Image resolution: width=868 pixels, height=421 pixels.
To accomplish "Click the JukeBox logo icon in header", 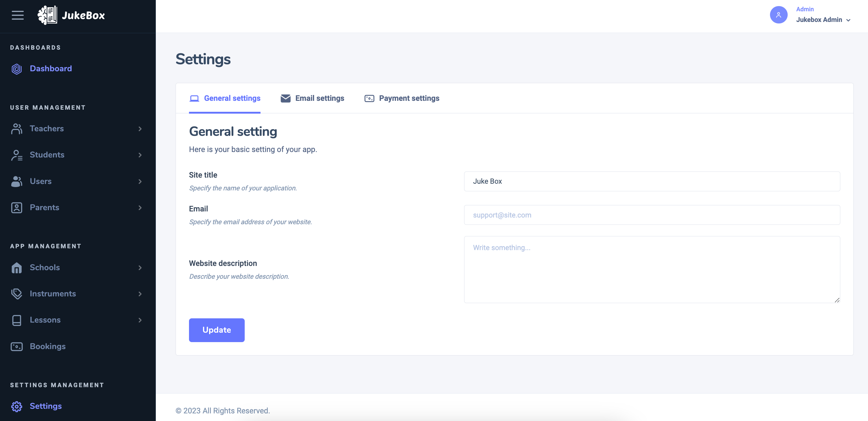I will (47, 14).
